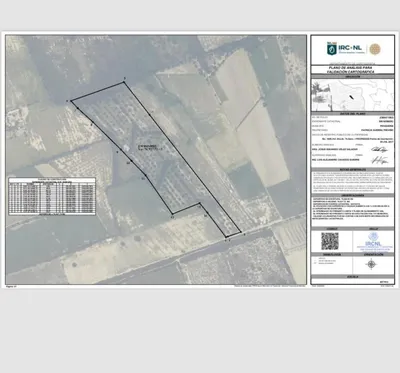Image resolution: width=400 pixels, height=373 pixels.
Task: Click the first signature in Datos del Plano
Action: (380, 150)
